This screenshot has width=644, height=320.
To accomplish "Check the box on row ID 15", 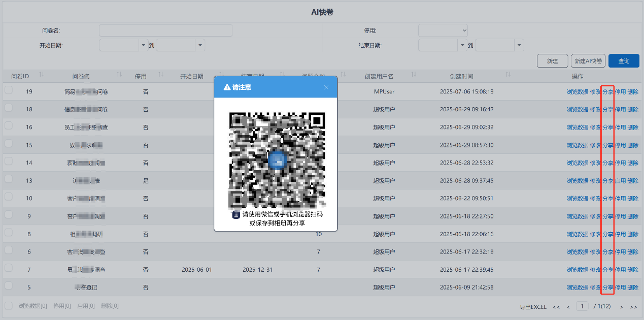I will pyautogui.click(x=9, y=144).
